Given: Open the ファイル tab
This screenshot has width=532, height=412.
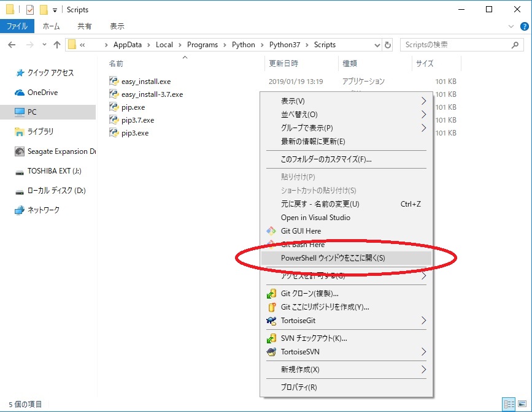Looking at the screenshot, I should pos(17,26).
